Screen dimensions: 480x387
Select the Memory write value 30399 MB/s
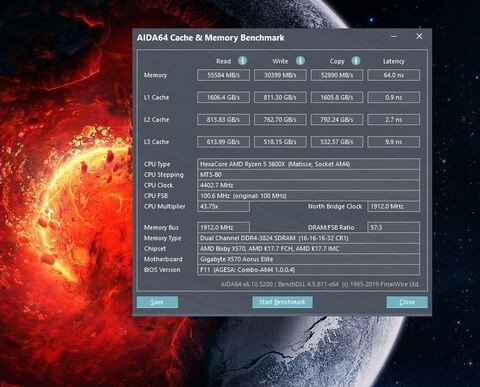(280, 75)
